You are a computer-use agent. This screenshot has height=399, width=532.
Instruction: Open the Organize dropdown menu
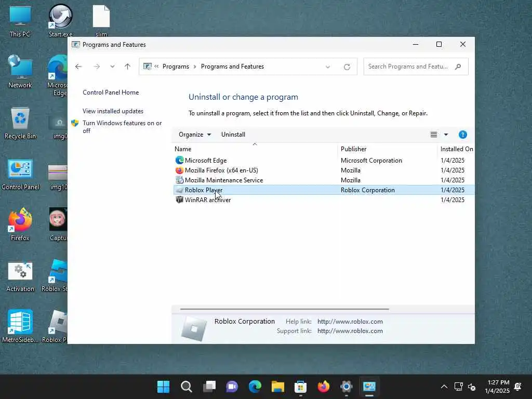point(195,135)
